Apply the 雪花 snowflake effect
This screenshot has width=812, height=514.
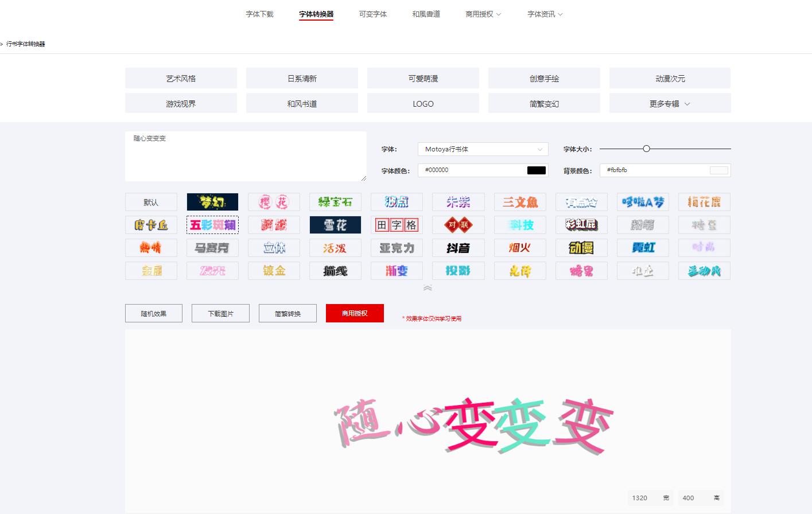pyautogui.click(x=335, y=225)
